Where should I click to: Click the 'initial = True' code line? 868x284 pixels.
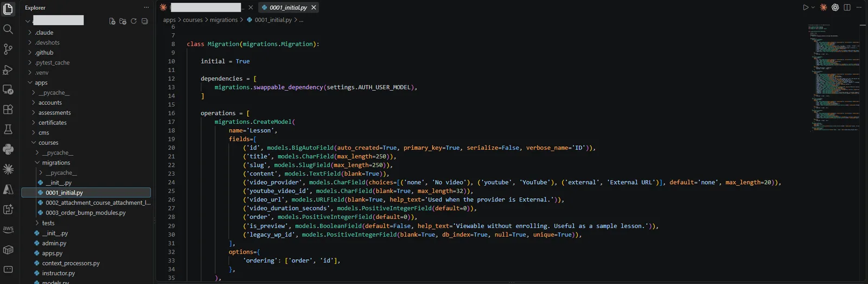tap(225, 61)
